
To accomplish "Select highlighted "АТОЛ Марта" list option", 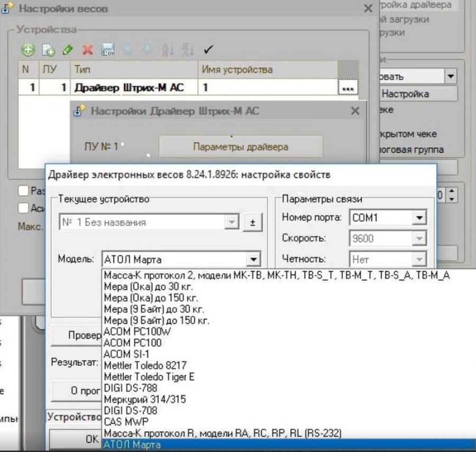I will pos(288,445).
